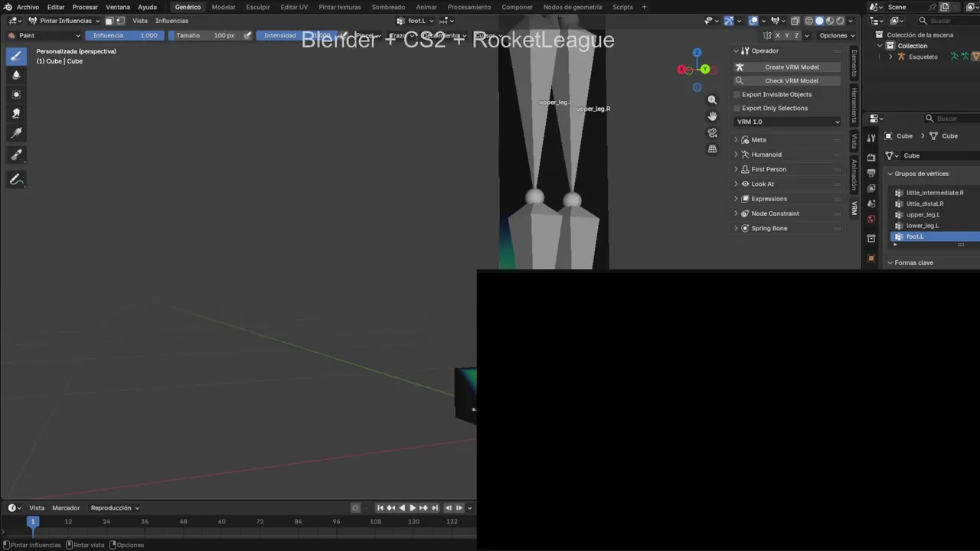
Task: Switch to solid viewport shading
Action: (x=819, y=21)
